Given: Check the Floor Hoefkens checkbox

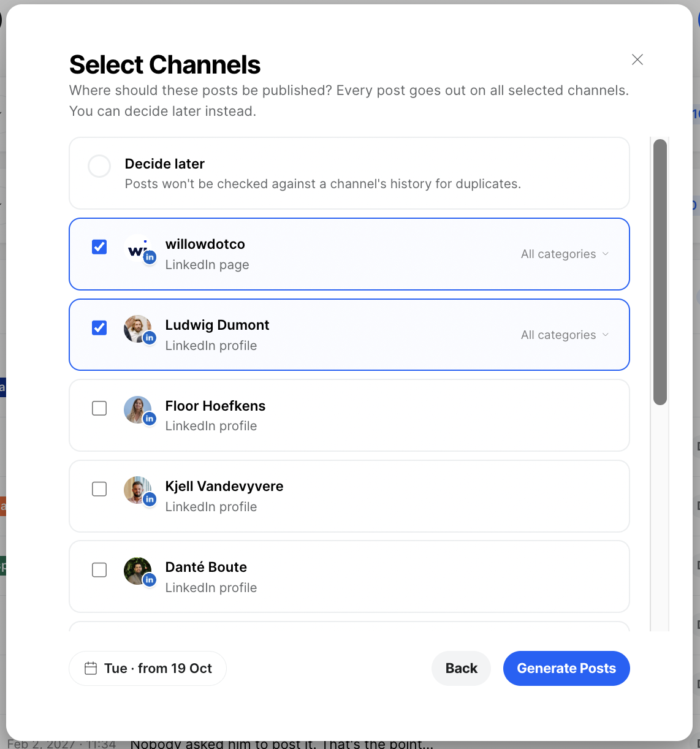Looking at the screenshot, I should (99, 408).
